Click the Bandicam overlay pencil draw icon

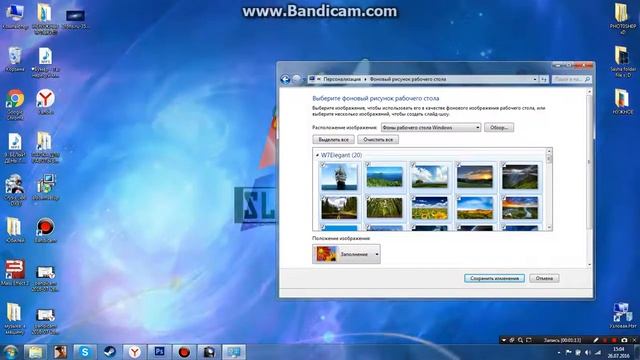point(596,340)
